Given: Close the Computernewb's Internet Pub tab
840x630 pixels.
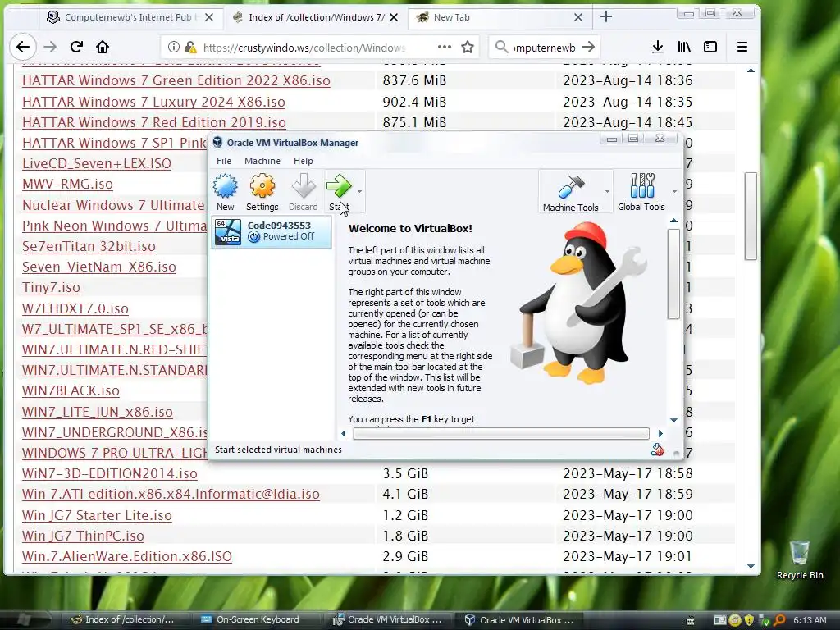Looking at the screenshot, I should click(209, 17).
